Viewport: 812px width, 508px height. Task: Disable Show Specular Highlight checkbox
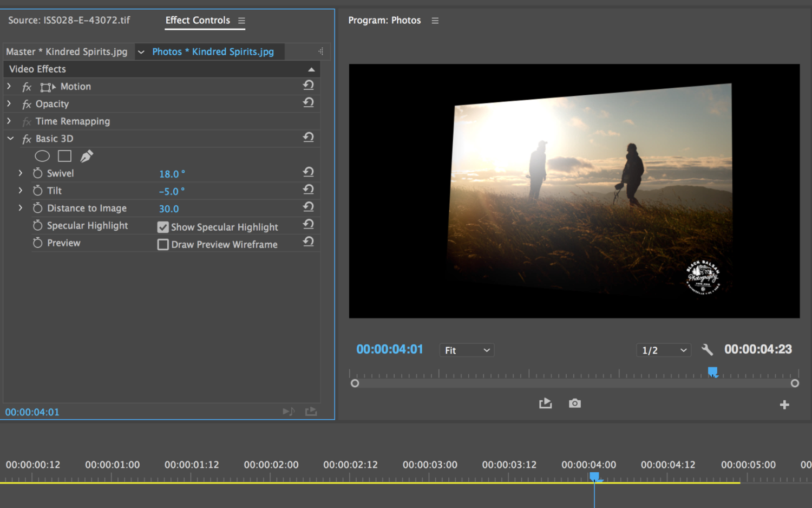click(163, 227)
